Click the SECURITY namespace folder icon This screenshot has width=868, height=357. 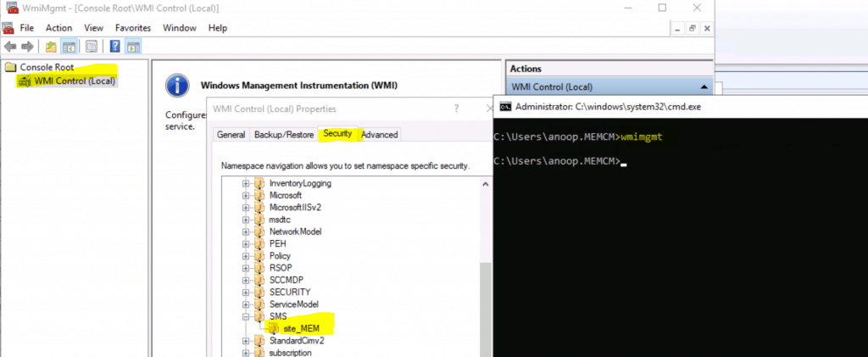click(259, 292)
